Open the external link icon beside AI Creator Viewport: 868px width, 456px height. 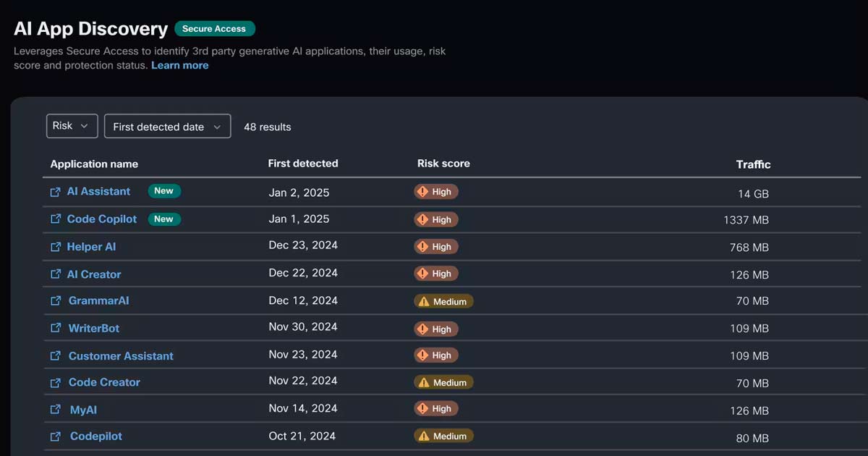point(56,274)
